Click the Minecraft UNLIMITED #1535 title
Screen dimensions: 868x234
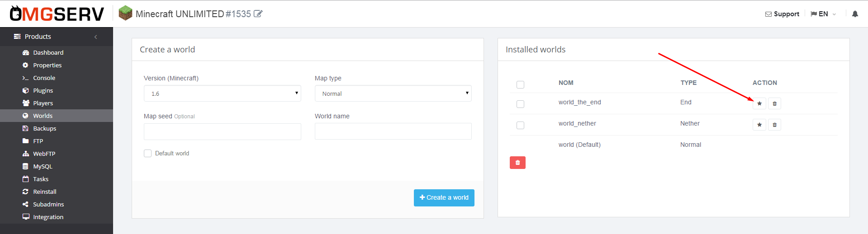pos(193,14)
